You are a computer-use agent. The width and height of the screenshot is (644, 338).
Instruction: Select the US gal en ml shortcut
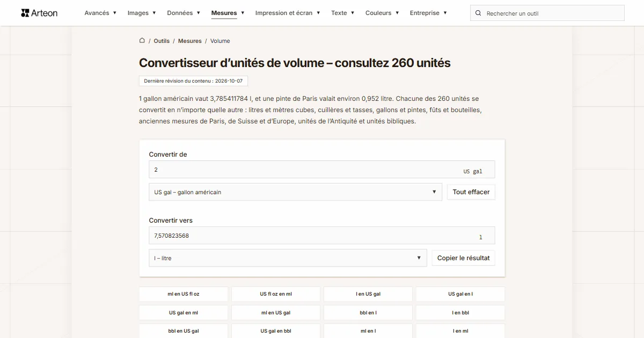pyautogui.click(x=184, y=313)
